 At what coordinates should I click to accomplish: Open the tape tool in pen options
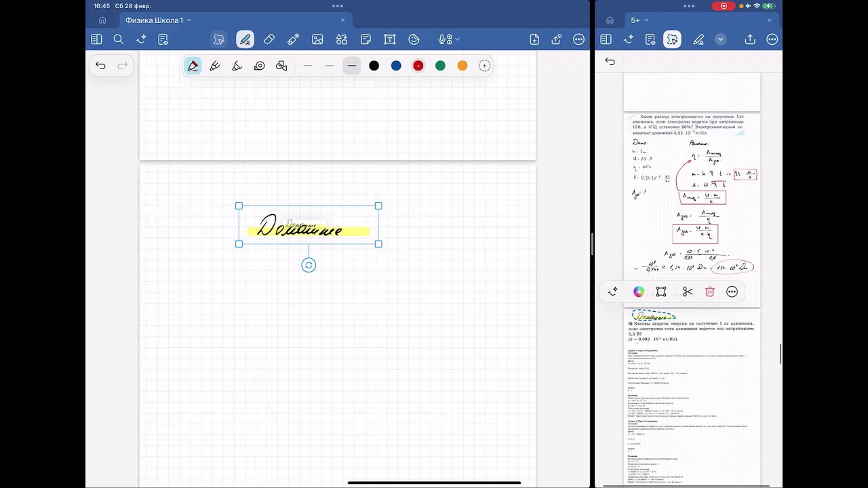(259, 66)
